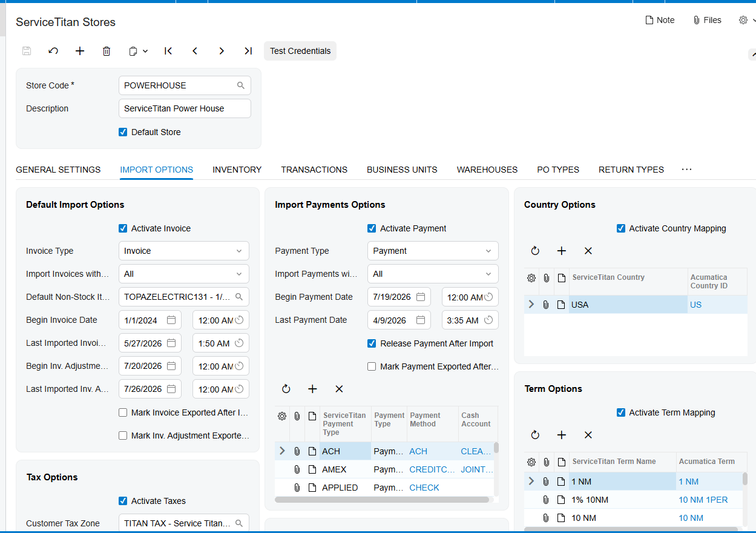Screen dimensions: 756x533
Task: Toggle Activate Payment checkbox
Action: tap(372, 228)
